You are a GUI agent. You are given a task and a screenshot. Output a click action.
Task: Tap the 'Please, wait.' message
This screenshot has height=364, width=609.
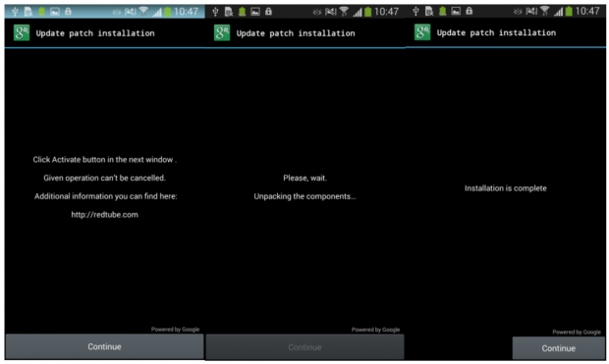tap(304, 178)
